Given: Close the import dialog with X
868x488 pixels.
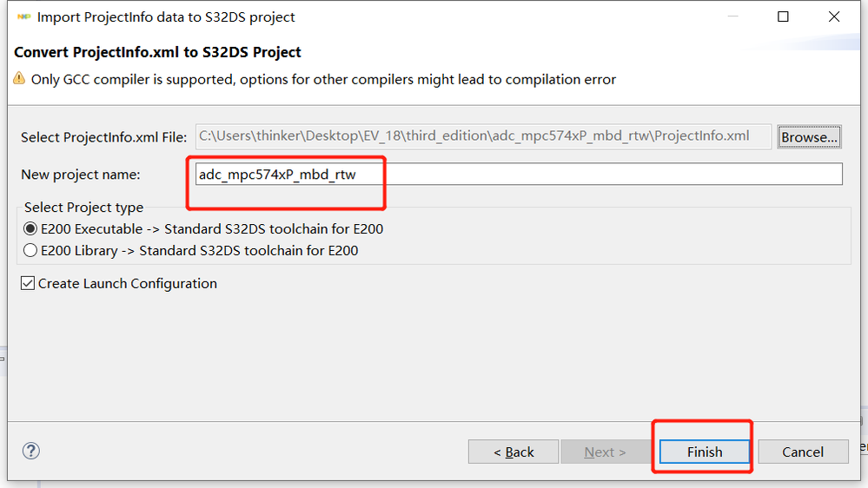Looking at the screenshot, I should (835, 16).
